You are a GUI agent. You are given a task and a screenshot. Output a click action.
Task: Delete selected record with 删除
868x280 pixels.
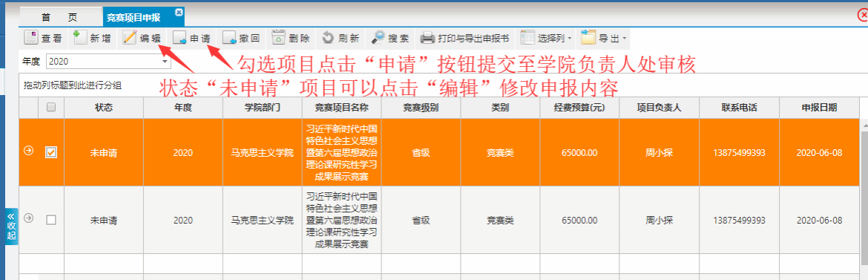[291, 39]
